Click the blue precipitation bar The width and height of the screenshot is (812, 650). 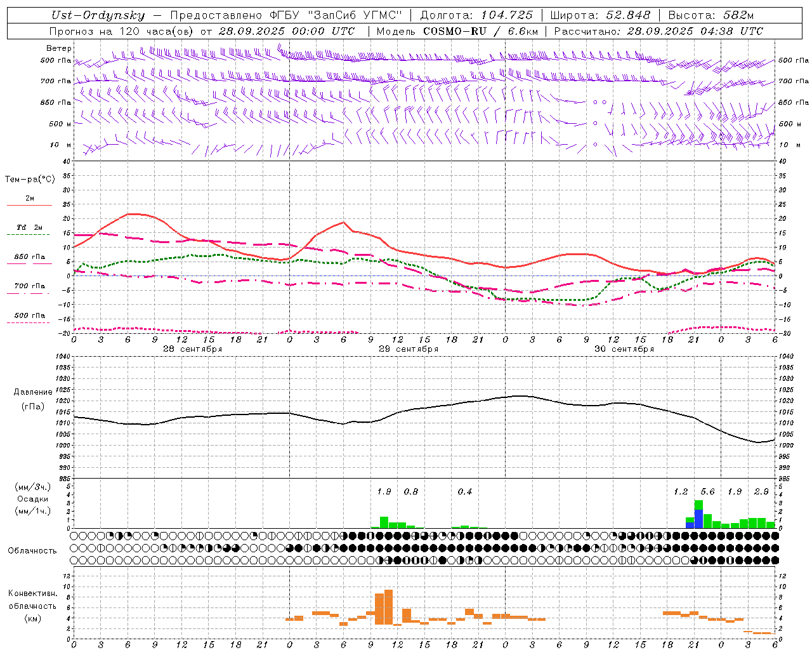698,519
